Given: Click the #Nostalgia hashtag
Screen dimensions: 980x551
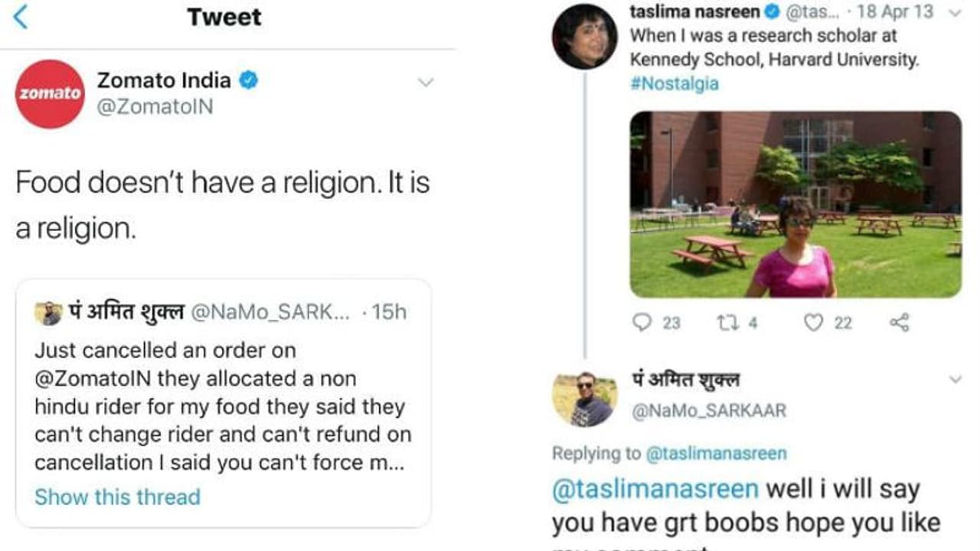Looking at the screenshot, I should (x=674, y=84).
